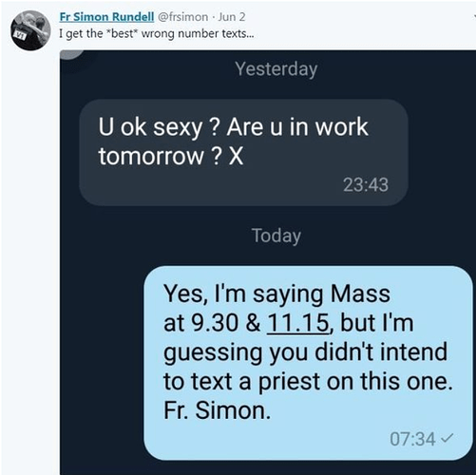Click the Today date separator
This screenshot has width=476, height=475.
pyautogui.click(x=276, y=236)
